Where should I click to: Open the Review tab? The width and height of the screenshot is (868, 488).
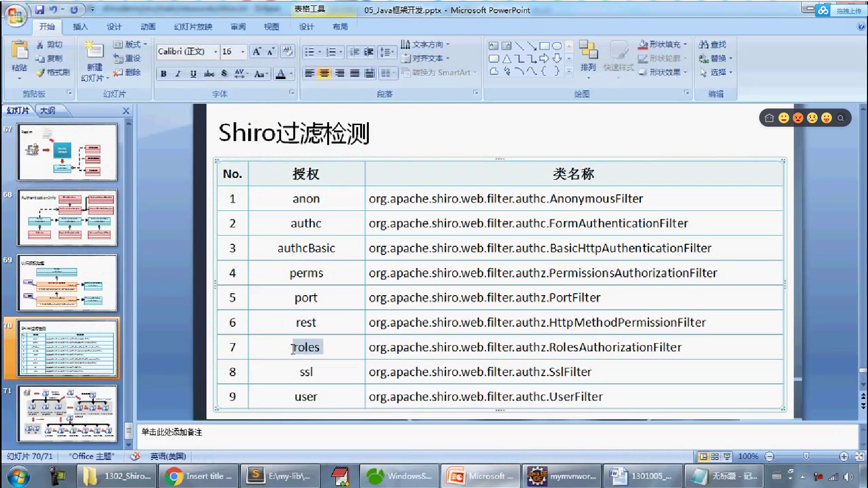[x=238, y=27]
